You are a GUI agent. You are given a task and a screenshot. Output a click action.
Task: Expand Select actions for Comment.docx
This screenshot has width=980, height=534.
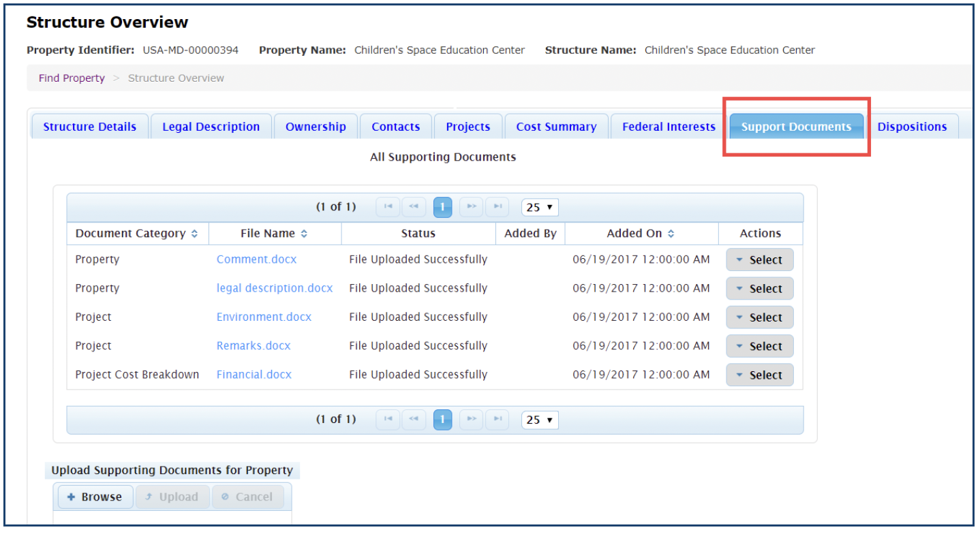coord(759,260)
